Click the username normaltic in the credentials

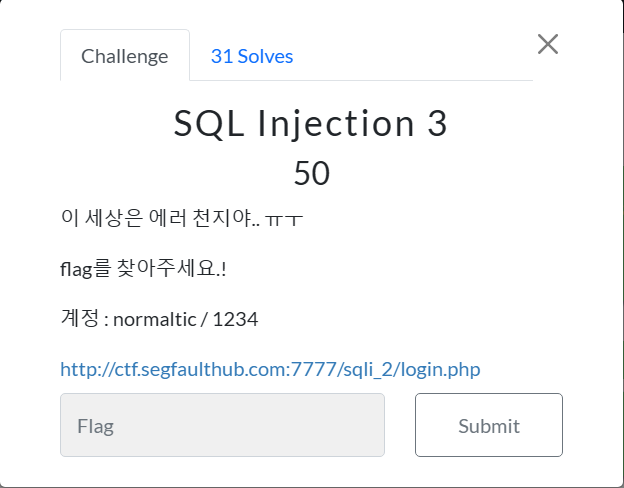[x=155, y=319]
